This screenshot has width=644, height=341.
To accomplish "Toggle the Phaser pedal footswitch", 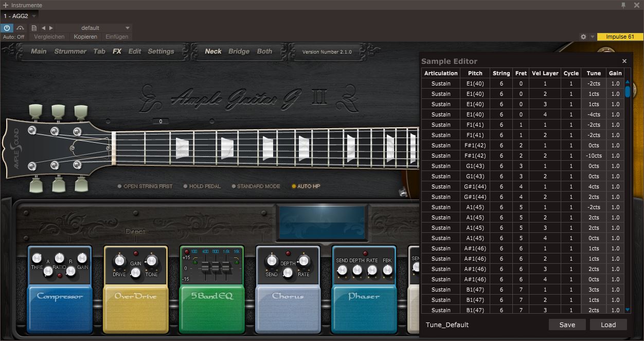I will coord(364,309).
